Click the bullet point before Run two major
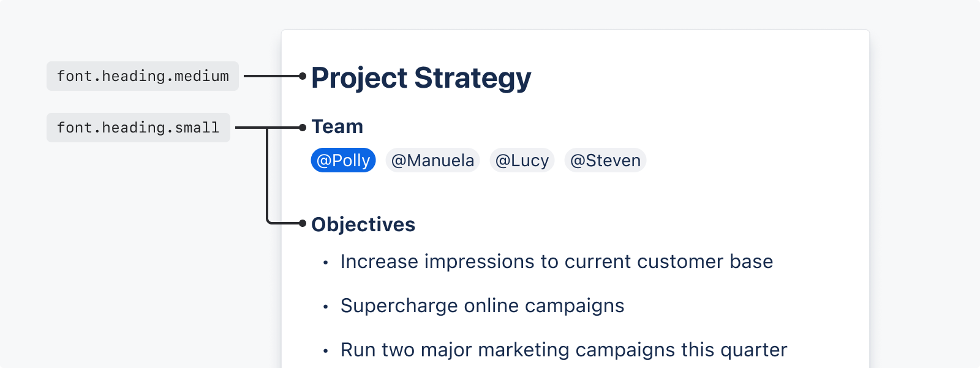The width and height of the screenshot is (980, 368). tap(326, 351)
